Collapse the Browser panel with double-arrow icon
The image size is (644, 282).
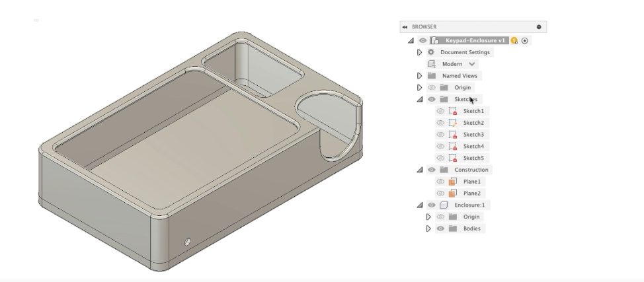click(404, 27)
